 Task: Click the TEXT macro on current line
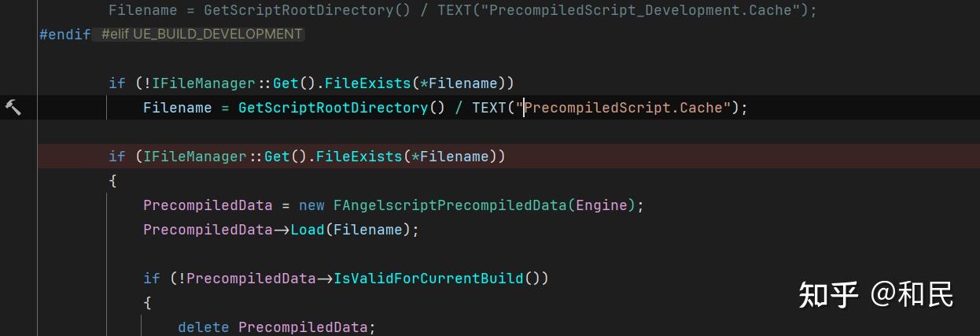(x=489, y=108)
